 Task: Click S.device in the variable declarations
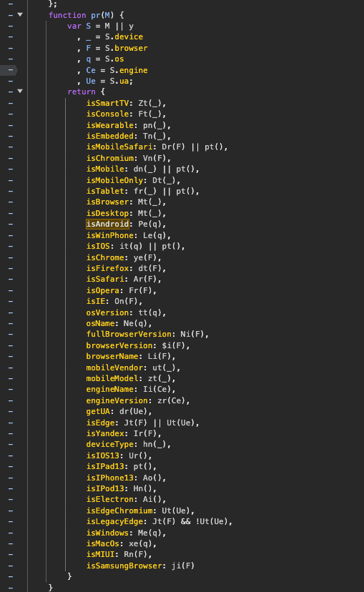(124, 36)
